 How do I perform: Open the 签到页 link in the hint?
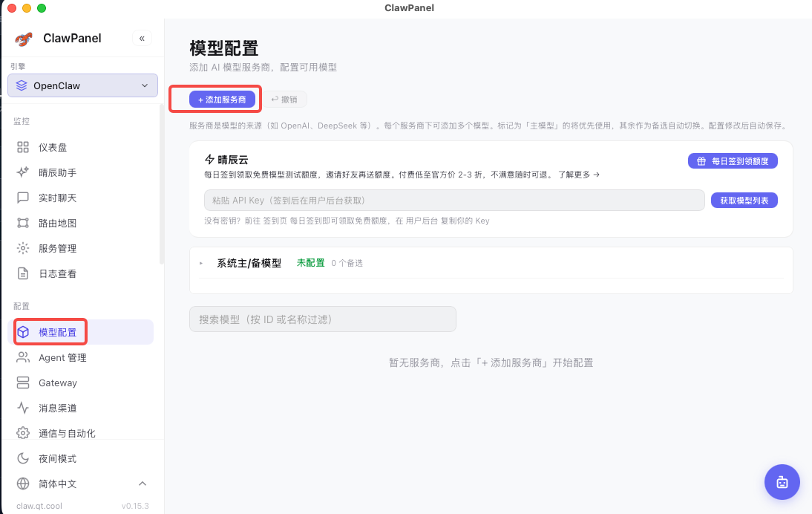point(275,221)
